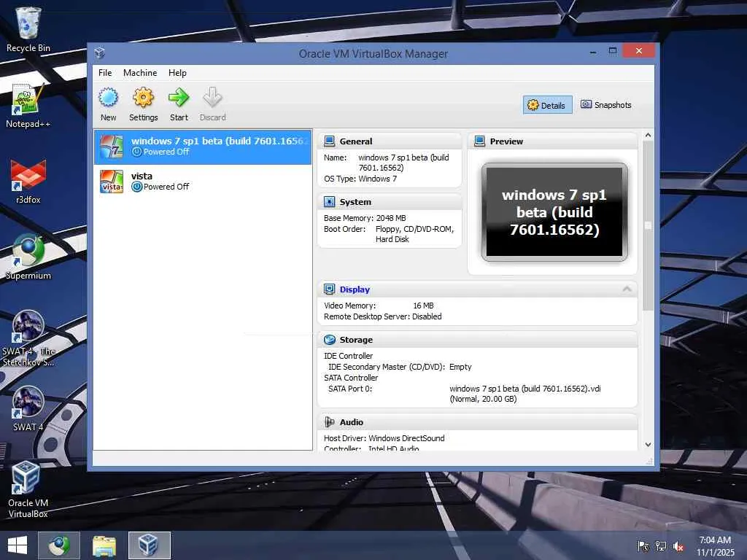The height and width of the screenshot is (560, 747).
Task: Click the SATA Port 0 vdi disk text
Action: pyautogui.click(x=525, y=394)
